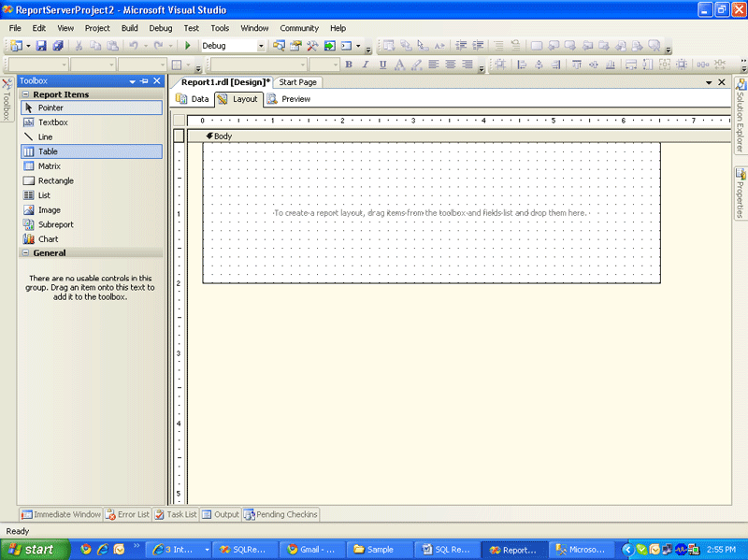
Task: Open the foreground color picker
Action: 400,65
